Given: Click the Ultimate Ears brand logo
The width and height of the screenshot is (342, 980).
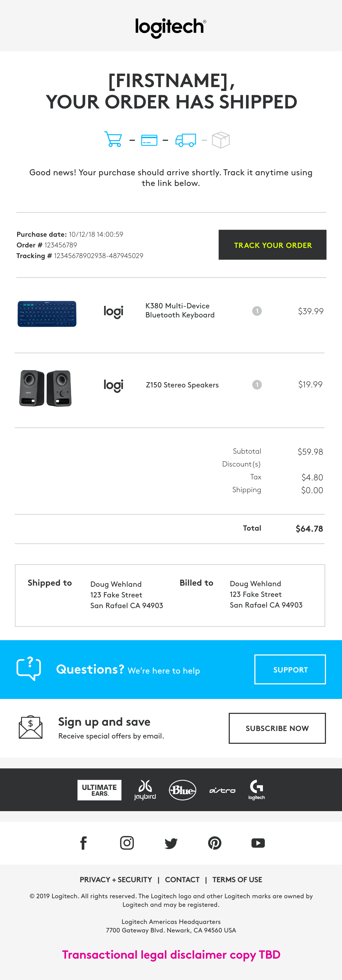Looking at the screenshot, I should pos(99,790).
